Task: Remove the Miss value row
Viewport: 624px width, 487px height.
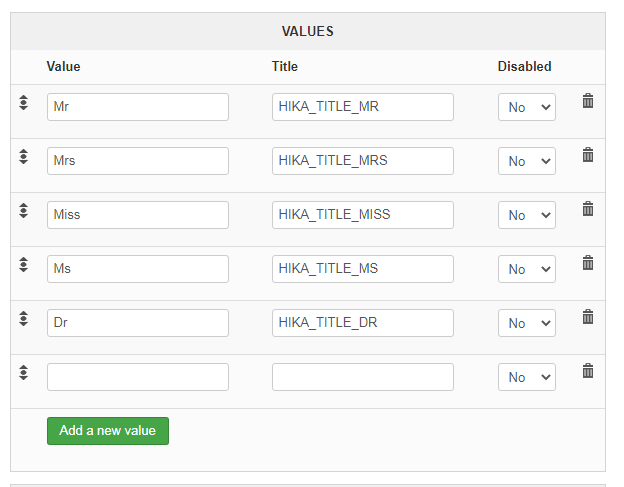Action: [588, 209]
